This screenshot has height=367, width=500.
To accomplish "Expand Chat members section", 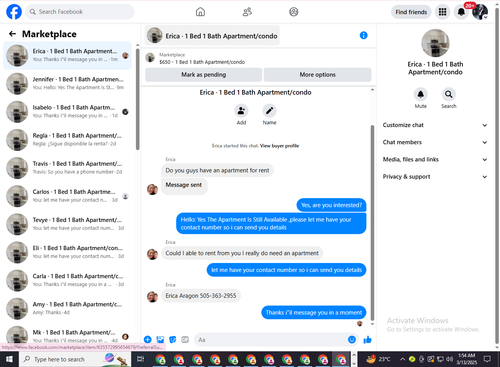I will coord(435,142).
